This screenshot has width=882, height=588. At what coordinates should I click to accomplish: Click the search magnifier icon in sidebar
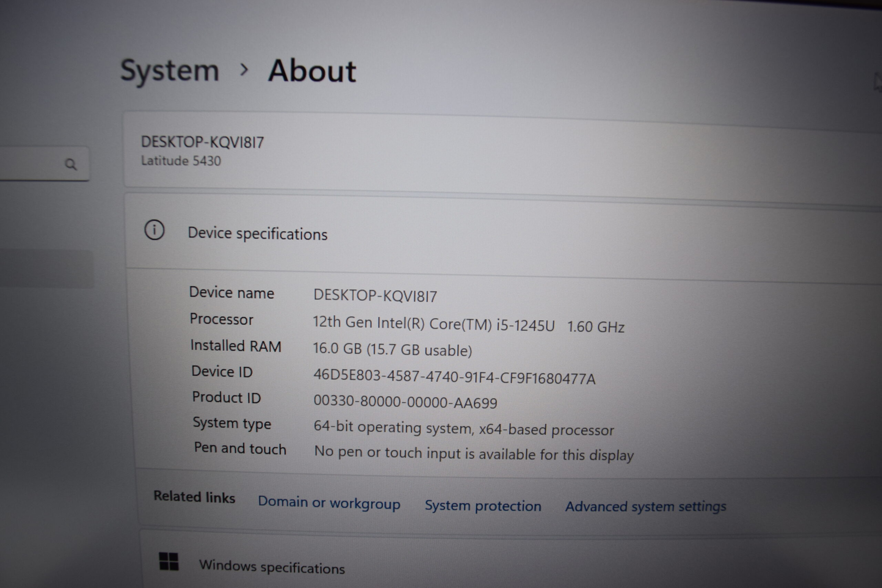point(71,164)
